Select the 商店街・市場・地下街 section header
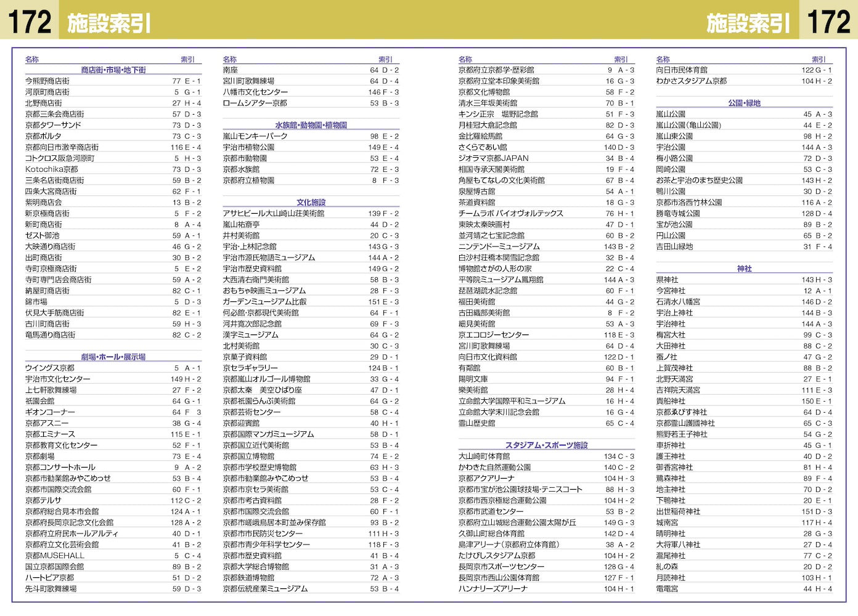 pos(115,69)
